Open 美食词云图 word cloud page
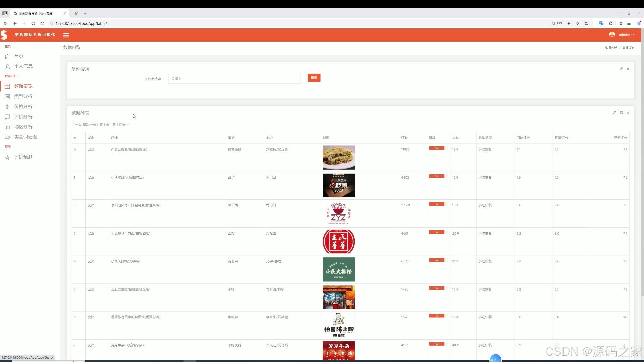This screenshot has width=644, height=362. 25,137
